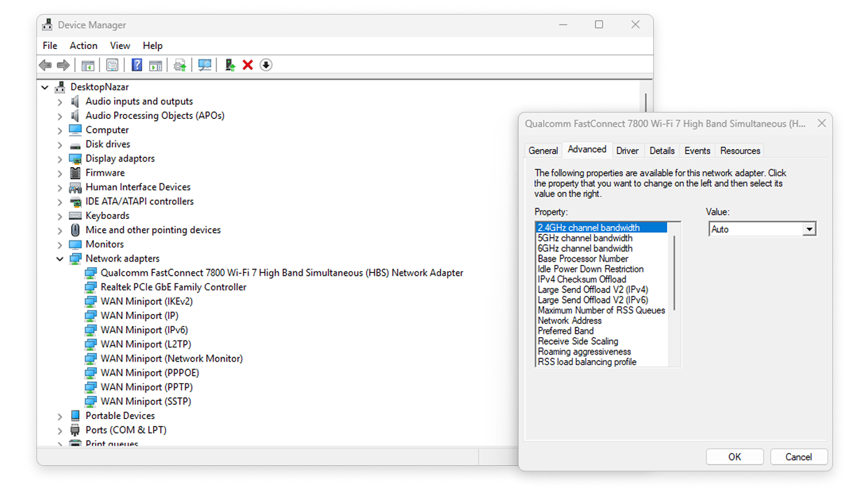This screenshot has width=868, height=491.
Task: Open the Action menu
Action: 83,45
